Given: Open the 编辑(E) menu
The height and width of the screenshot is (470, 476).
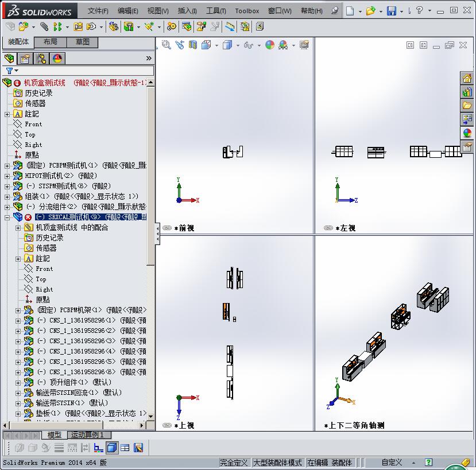Looking at the screenshot, I should point(128,11).
